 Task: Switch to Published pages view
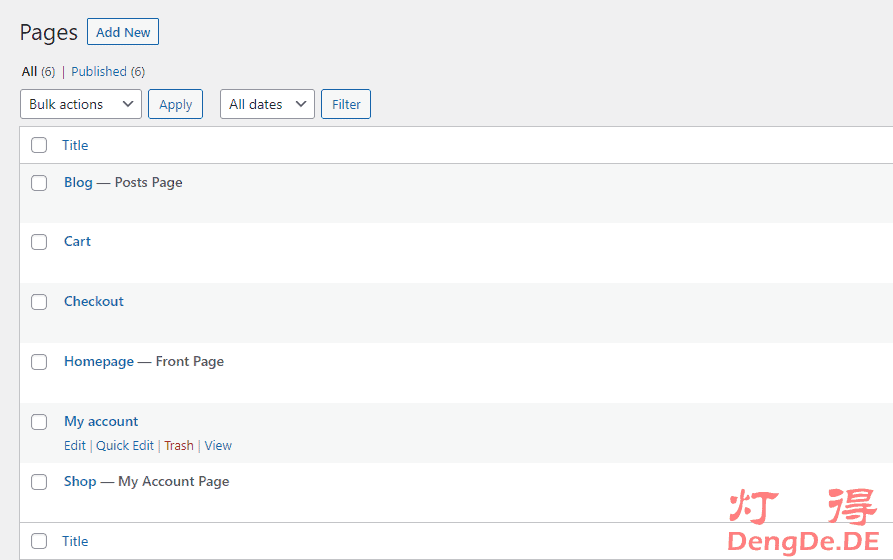click(x=99, y=72)
